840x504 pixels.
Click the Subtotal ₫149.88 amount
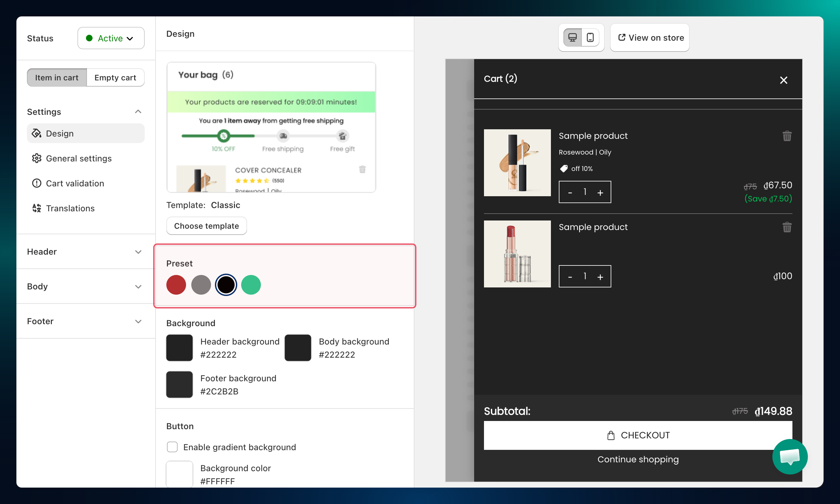pyautogui.click(x=773, y=411)
